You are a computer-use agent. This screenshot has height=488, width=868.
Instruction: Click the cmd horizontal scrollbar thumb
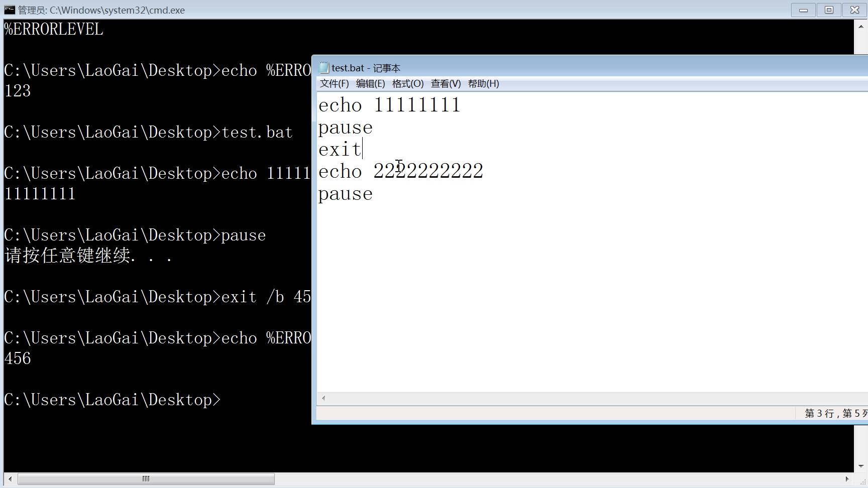point(146,478)
